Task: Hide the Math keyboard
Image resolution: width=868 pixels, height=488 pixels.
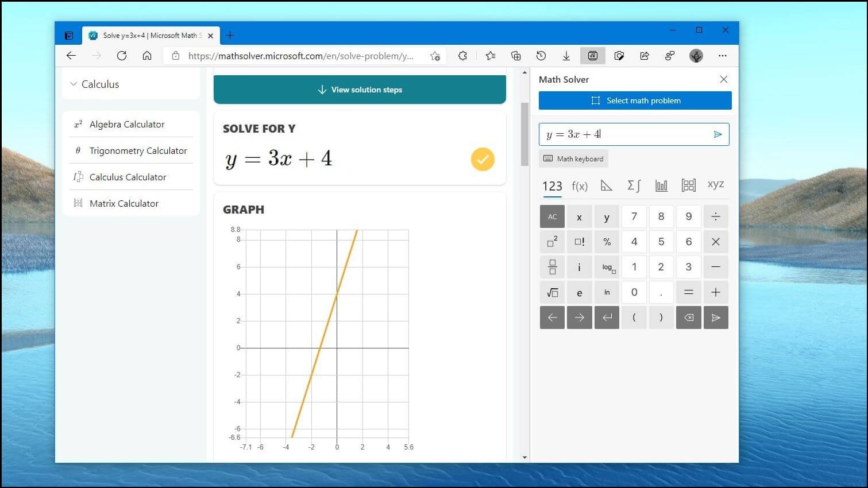Action: pos(573,158)
